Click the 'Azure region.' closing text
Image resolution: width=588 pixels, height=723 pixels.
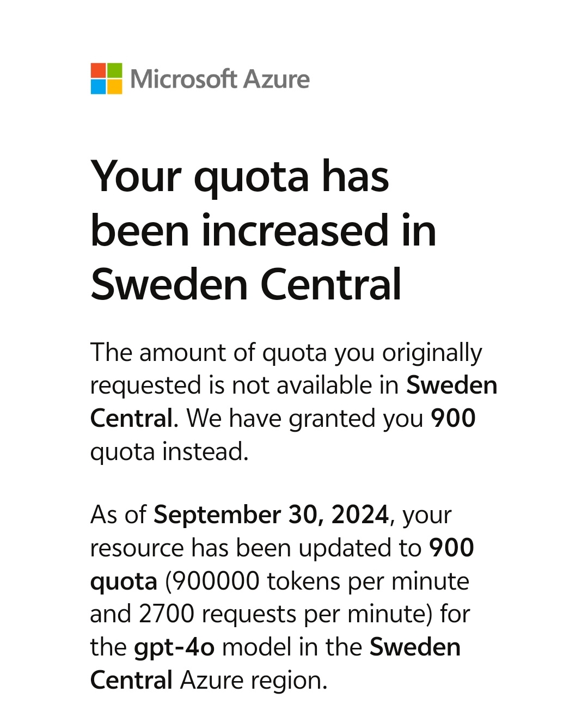[254, 681]
